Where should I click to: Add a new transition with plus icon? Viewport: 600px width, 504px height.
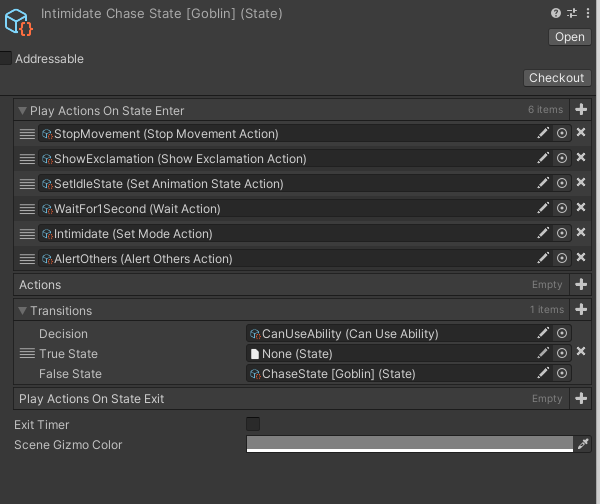tap(581, 310)
